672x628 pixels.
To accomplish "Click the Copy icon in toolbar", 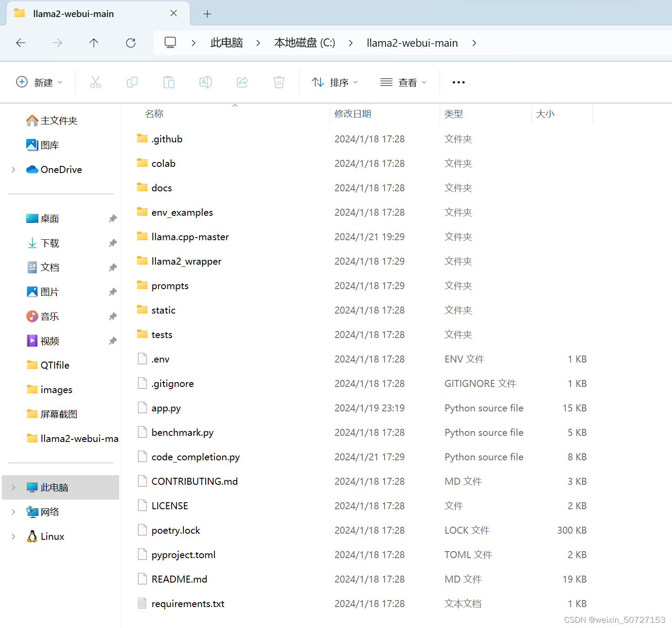I will coord(132,82).
